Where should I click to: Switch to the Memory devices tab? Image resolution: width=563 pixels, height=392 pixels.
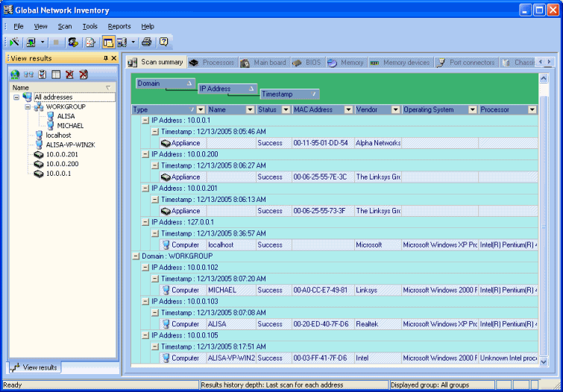pos(401,63)
